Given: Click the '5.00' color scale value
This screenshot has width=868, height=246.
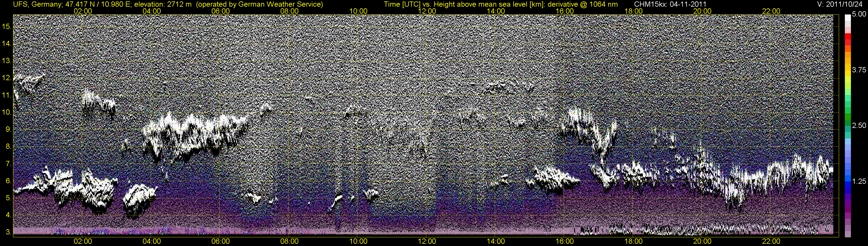Looking at the screenshot, I should tap(858, 14).
